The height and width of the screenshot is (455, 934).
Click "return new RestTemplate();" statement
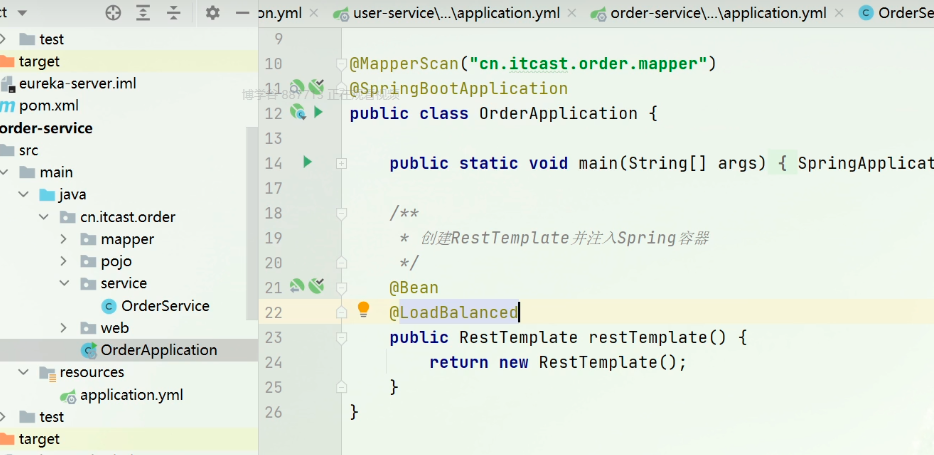558,362
